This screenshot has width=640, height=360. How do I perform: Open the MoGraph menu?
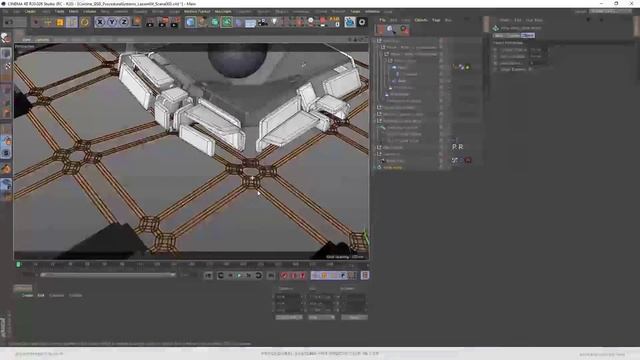(223, 11)
